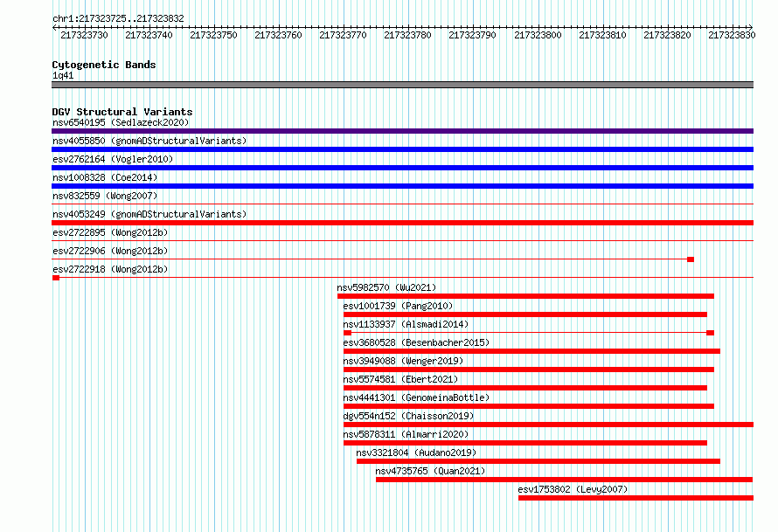This screenshot has height=532, width=778.
Task: Click the purple bar of nsv6540195
Action: pyautogui.click(x=402, y=131)
